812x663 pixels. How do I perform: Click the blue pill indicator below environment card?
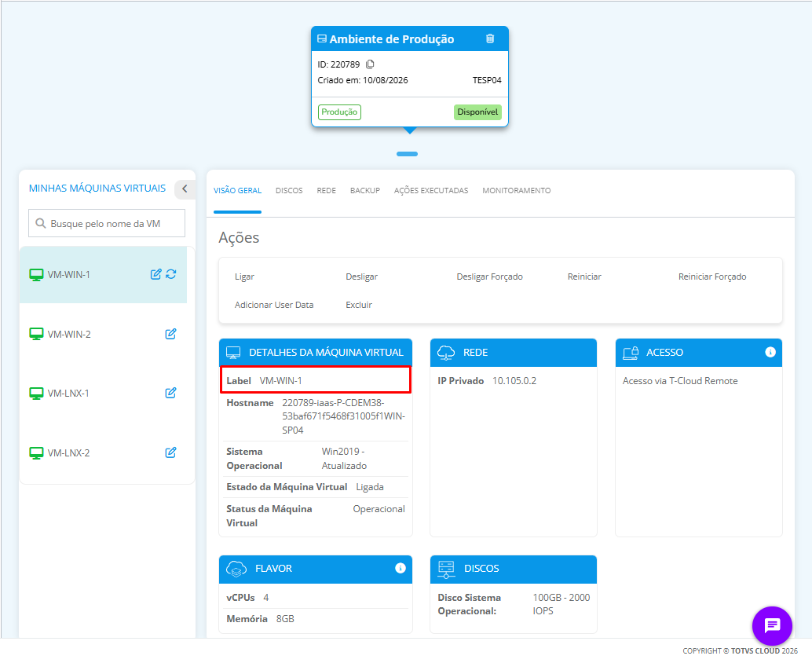click(x=407, y=154)
